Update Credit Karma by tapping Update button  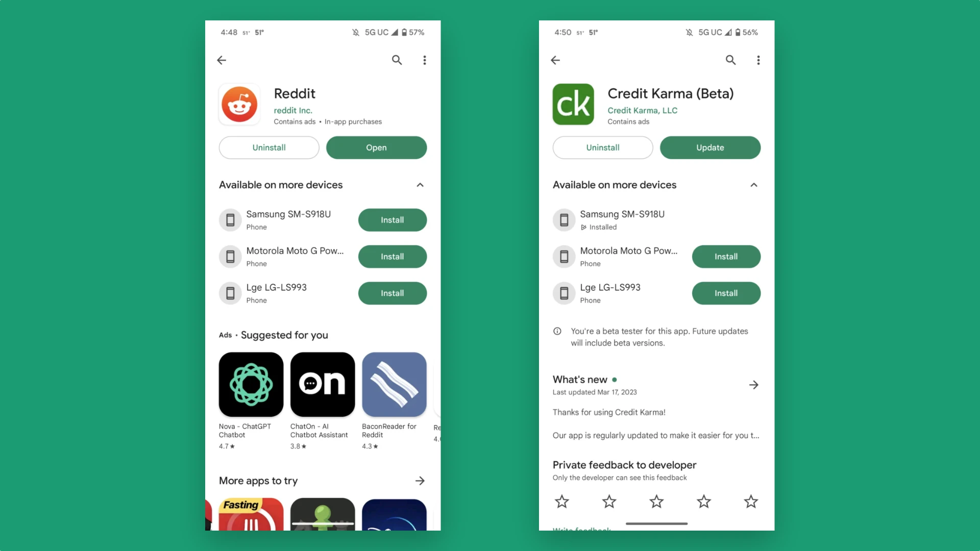[710, 147]
